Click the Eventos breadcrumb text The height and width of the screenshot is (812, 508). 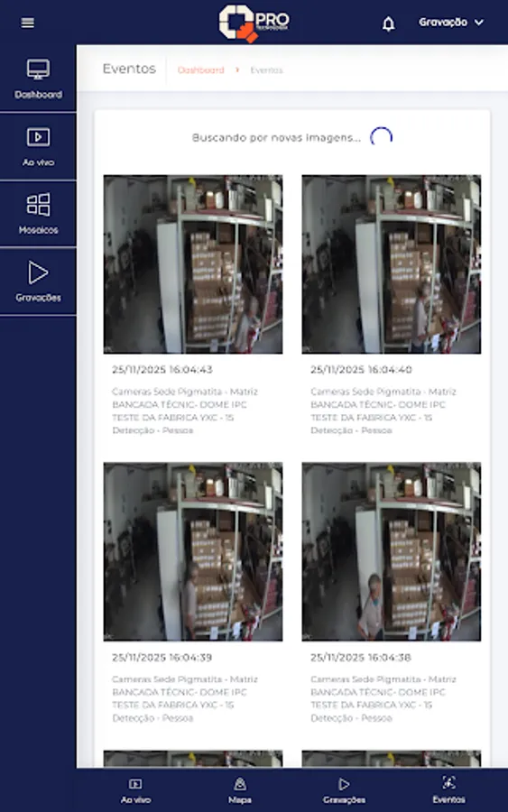click(x=266, y=69)
